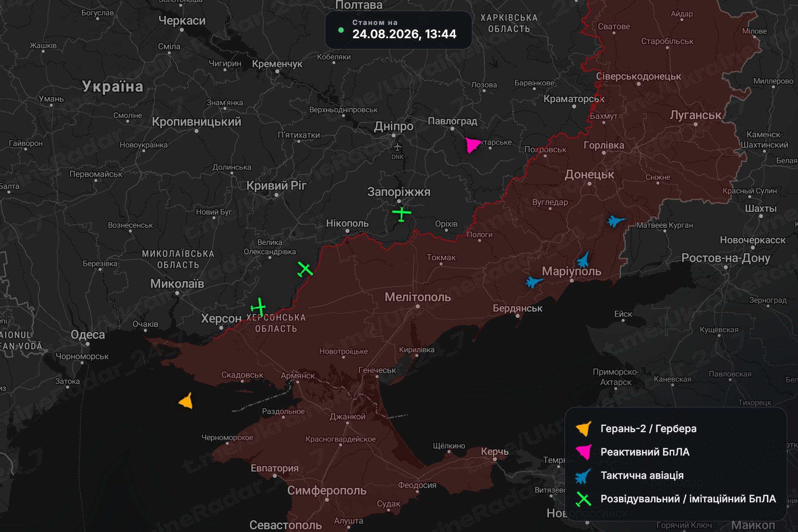Click the Керчь city label

click(495, 452)
